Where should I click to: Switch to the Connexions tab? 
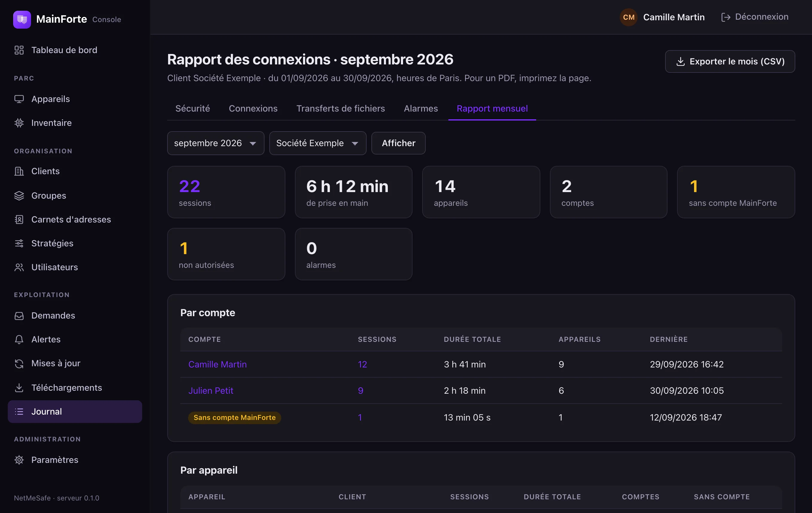[x=253, y=109]
